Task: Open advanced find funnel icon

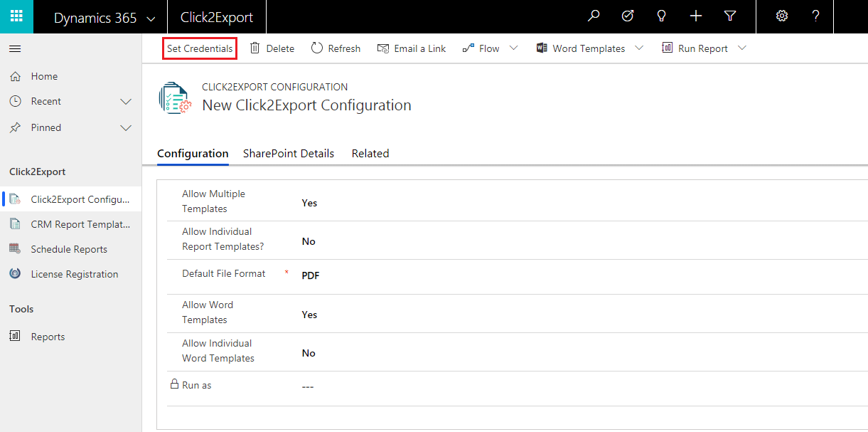Action: (x=730, y=16)
